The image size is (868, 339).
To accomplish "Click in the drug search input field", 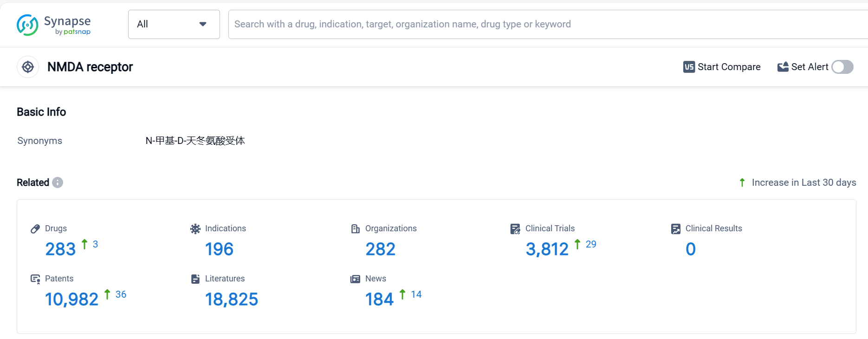I will [511, 24].
